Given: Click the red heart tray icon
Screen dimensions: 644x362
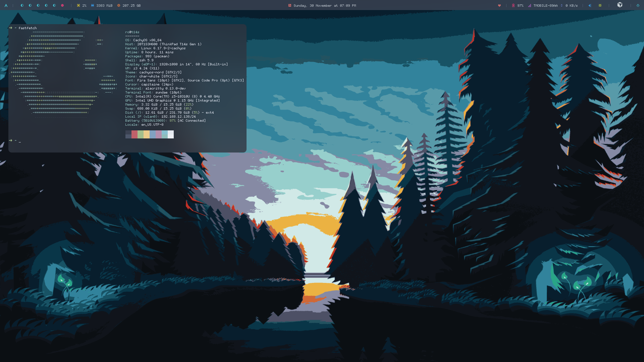Looking at the screenshot, I should (499, 5).
